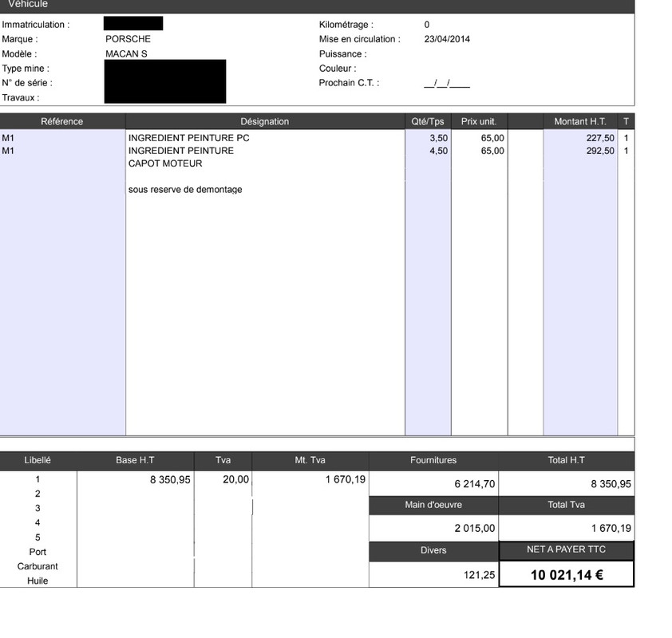Click the Prix unit. column header

pos(479,121)
